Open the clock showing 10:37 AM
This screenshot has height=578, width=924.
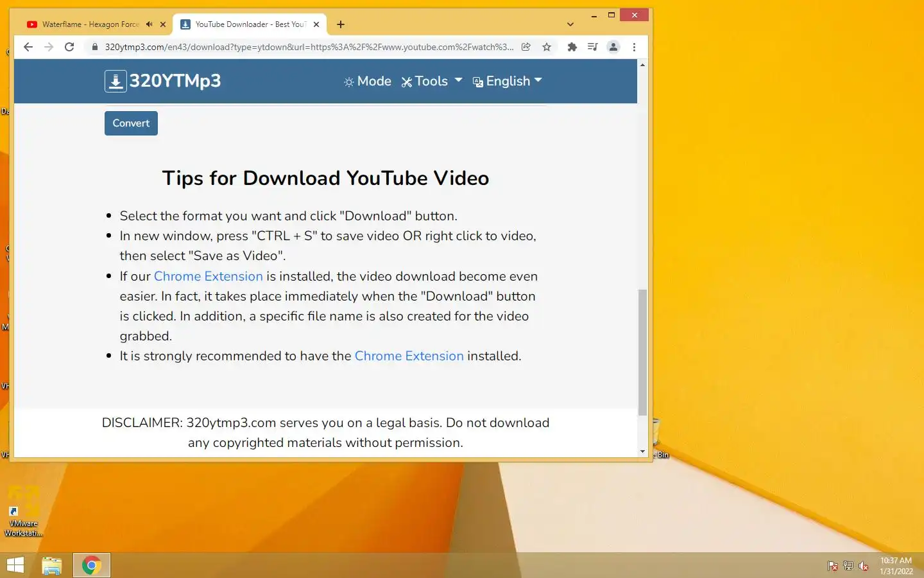(896, 566)
